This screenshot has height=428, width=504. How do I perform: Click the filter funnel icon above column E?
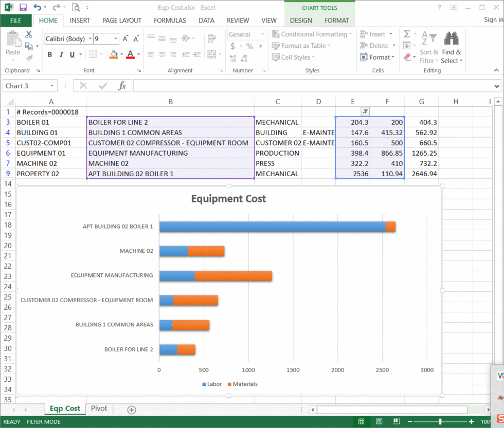(365, 111)
